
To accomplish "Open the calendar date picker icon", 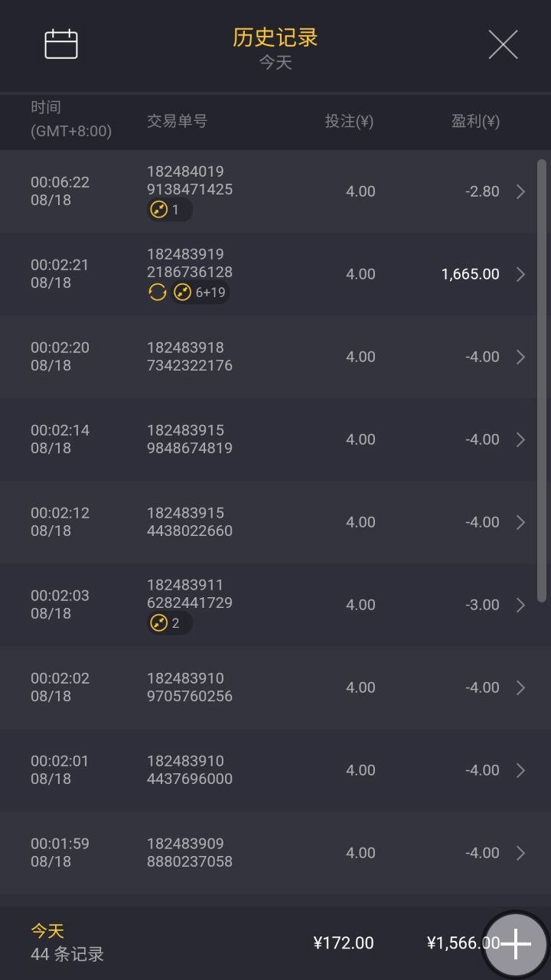I will tap(61, 44).
